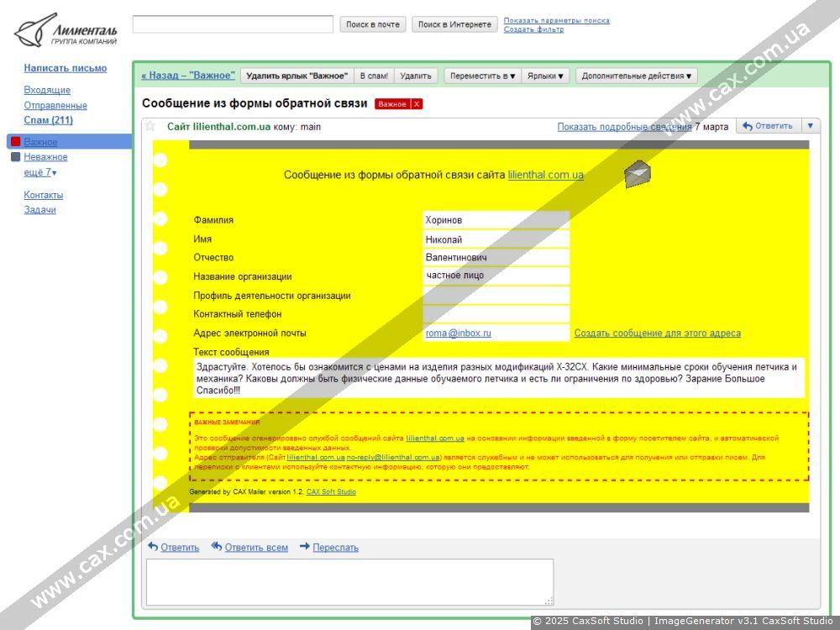Expand 'Дополнительные действия' dropdown

(636, 76)
